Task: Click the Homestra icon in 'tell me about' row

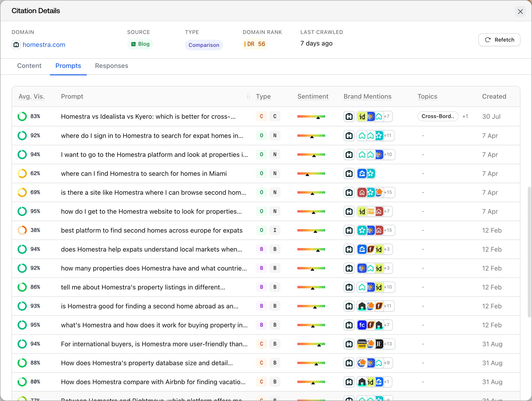Action: (349, 287)
